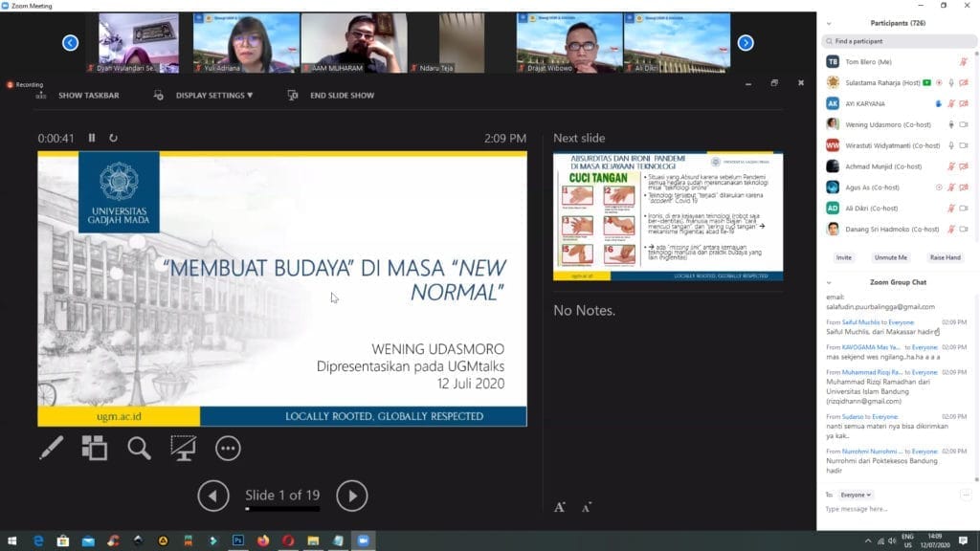Click End Slide Show

342,96
